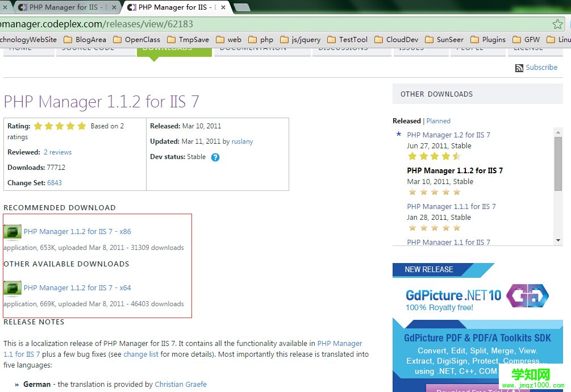
Task: Open the CloudDev bookmark folder
Action: 396,40
